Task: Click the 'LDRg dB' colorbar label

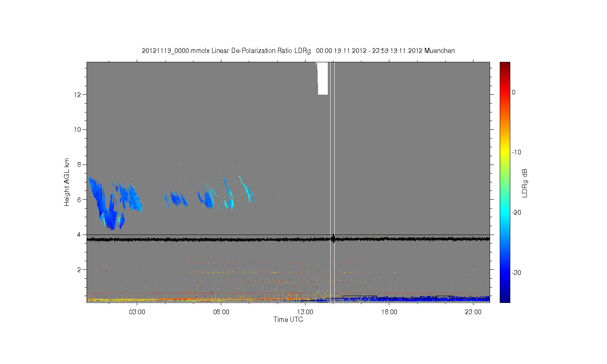Action: coord(525,183)
